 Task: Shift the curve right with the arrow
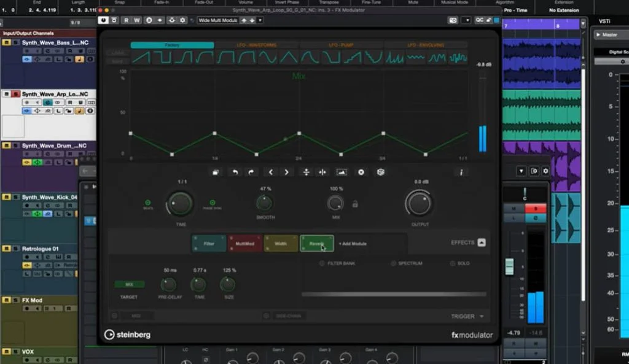click(286, 172)
